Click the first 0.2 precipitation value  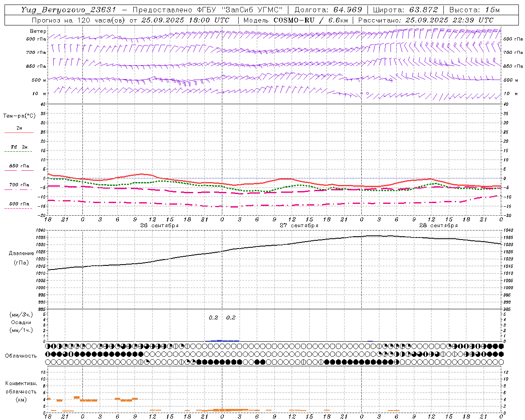click(213, 317)
